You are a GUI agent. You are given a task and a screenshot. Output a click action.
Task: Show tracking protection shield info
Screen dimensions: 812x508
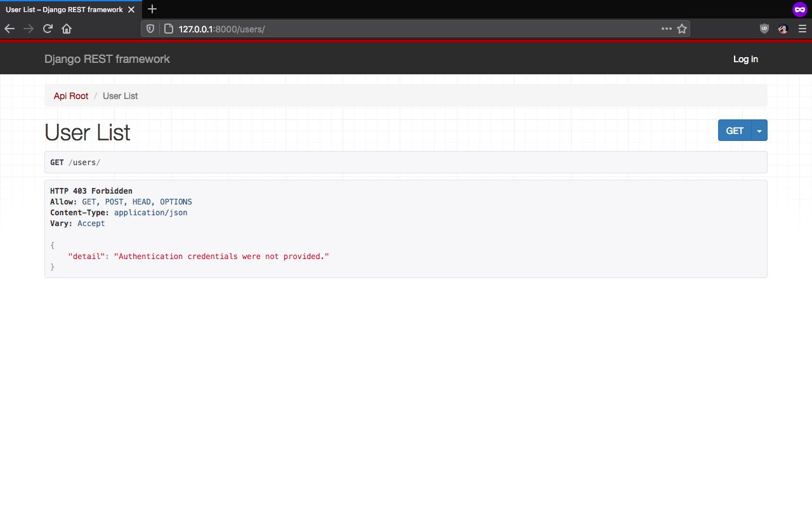tap(150, 29)
